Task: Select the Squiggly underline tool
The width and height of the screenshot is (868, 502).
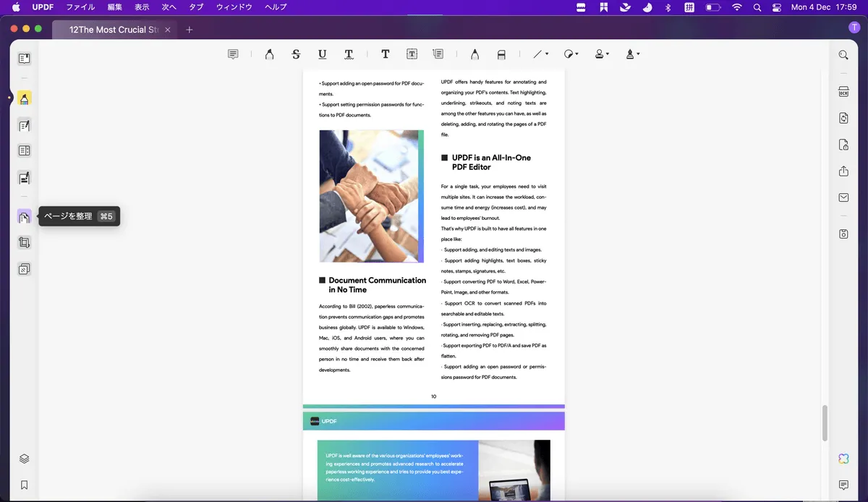Action: (x=349, y=54)
